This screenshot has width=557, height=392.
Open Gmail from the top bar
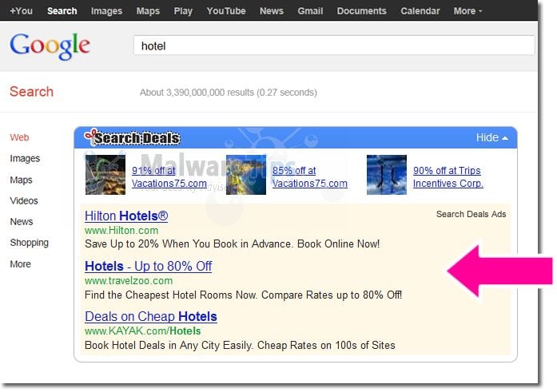[310, 11]
